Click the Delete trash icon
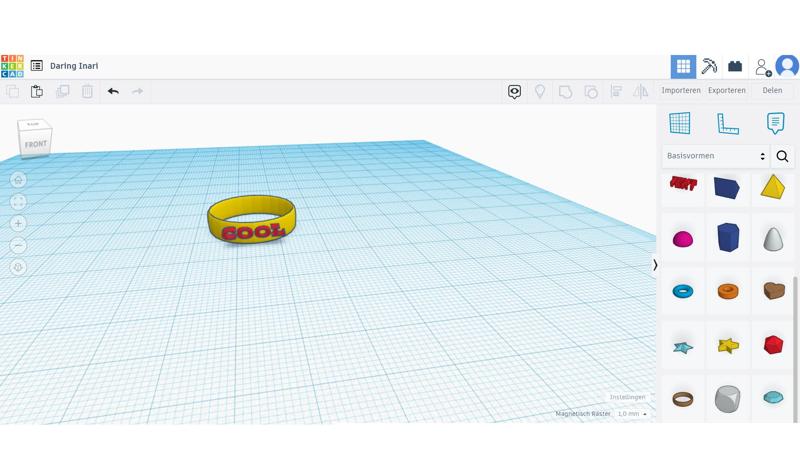The width and height of the screenshot is (800, 450). (x=88, y=92)
